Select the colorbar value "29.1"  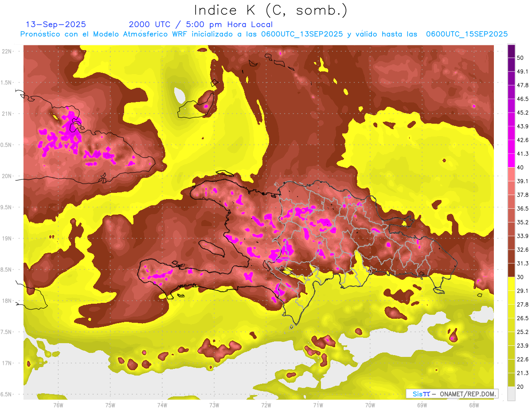(x=522, y=291)
